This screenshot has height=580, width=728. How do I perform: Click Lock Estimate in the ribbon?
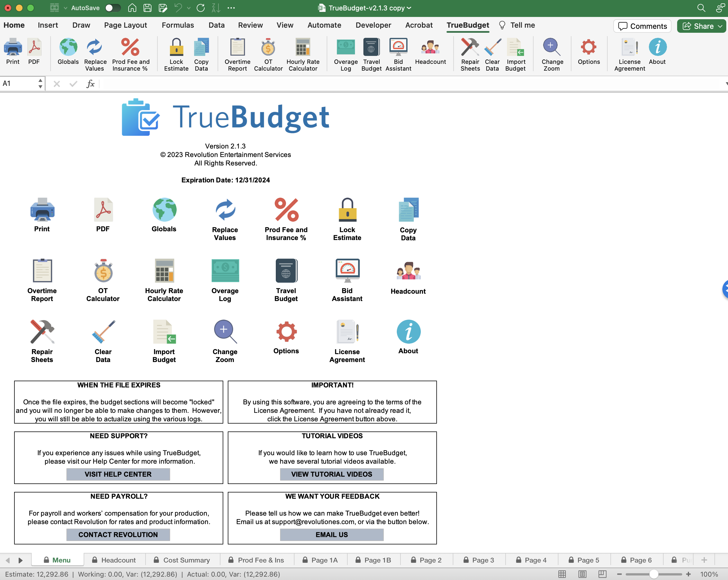176,55
